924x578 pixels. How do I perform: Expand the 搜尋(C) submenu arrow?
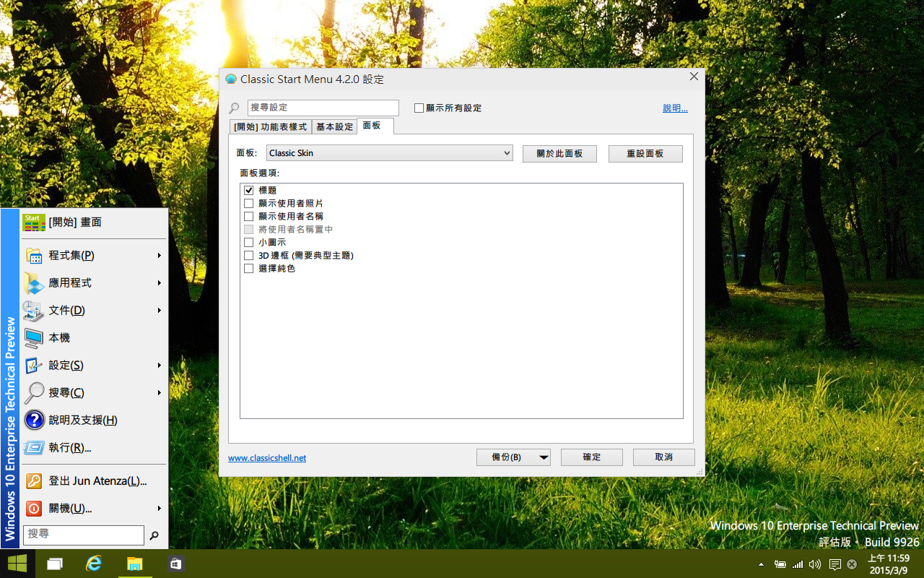pyautogui.click(x=160, y=393)
